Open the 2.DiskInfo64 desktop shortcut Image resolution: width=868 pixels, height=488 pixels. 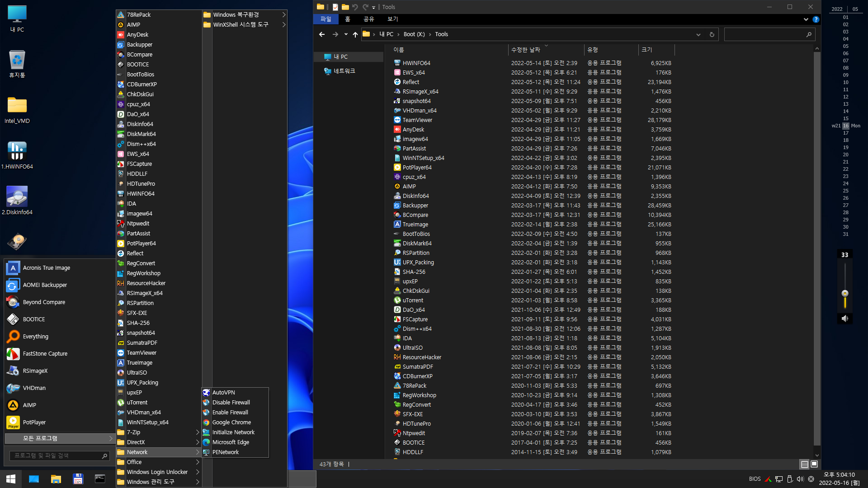[x=17, y=201]
